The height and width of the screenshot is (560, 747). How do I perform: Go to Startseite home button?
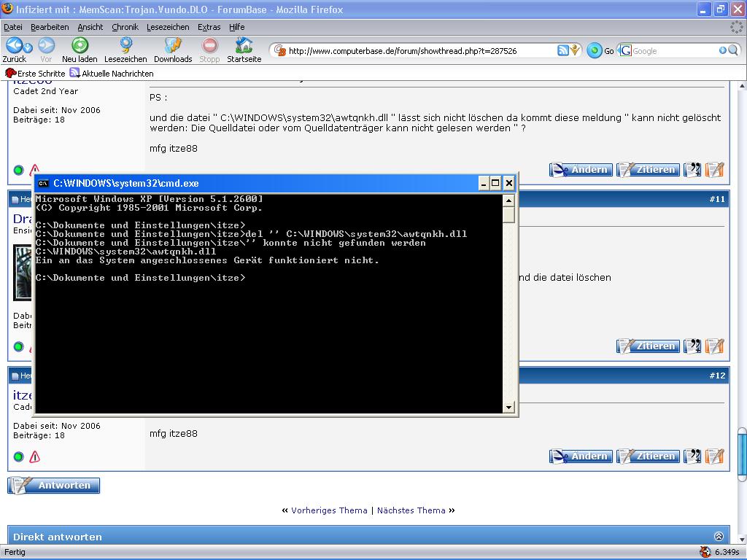click(244, 50)
